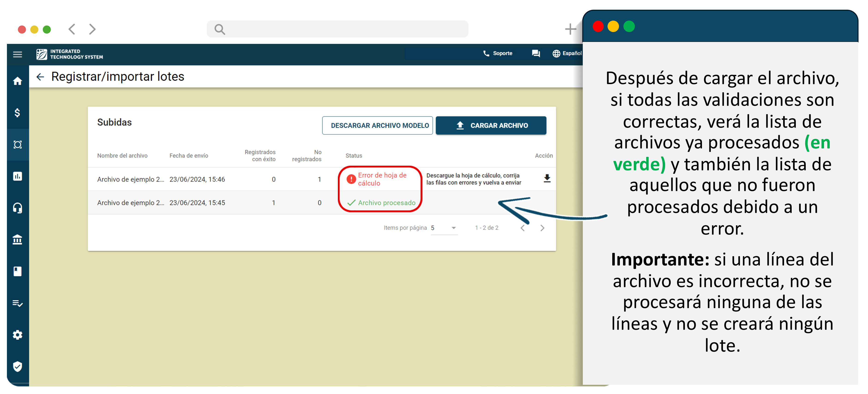Click the CARGAR ARCHIVO button
Viewport: 868px width, 394px height.
pos(490,126)
